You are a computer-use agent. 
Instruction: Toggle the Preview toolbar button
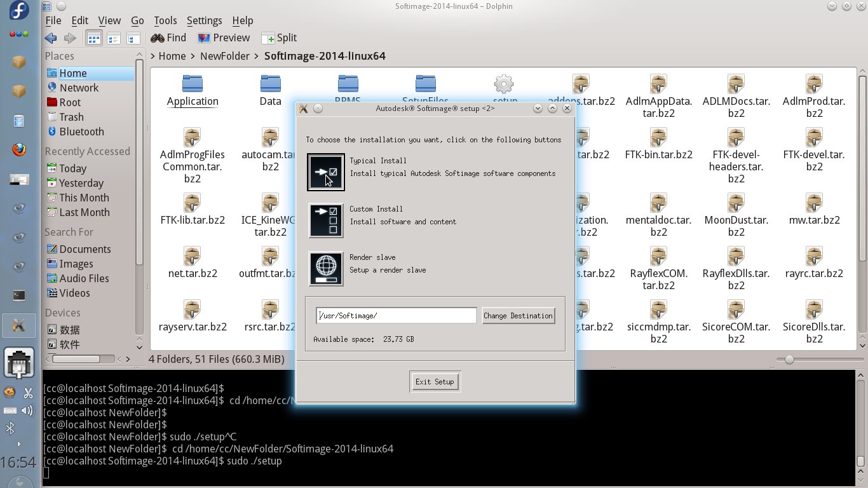click(224, 38)
